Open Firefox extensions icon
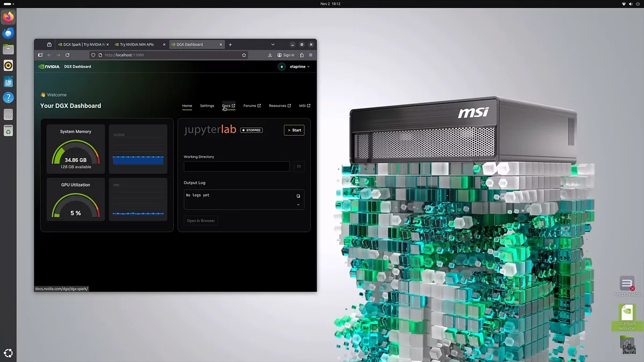644x362 pixels. pos(302,55)
